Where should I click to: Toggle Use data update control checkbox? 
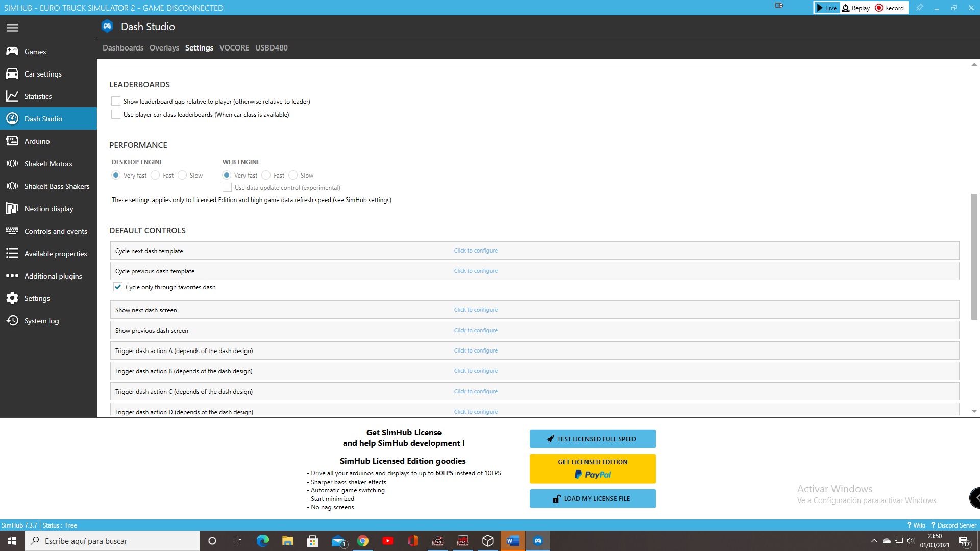click(227, 187)
